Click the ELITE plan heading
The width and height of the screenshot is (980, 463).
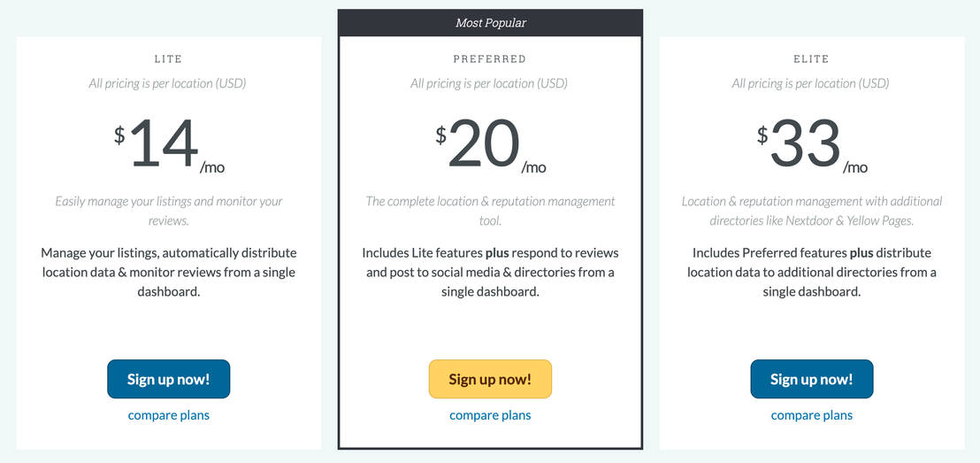point(811,59)
